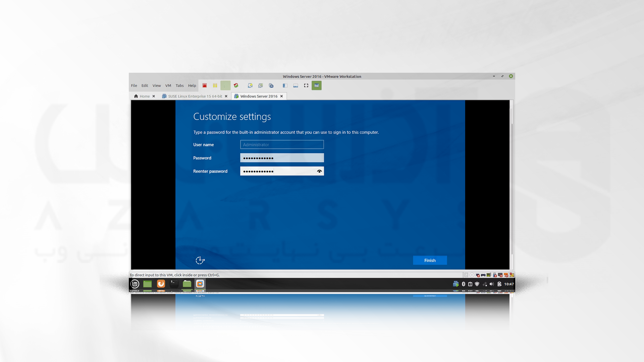Click the VMware tray icon in system tray
644x362 pixels.
pos(455,284)
